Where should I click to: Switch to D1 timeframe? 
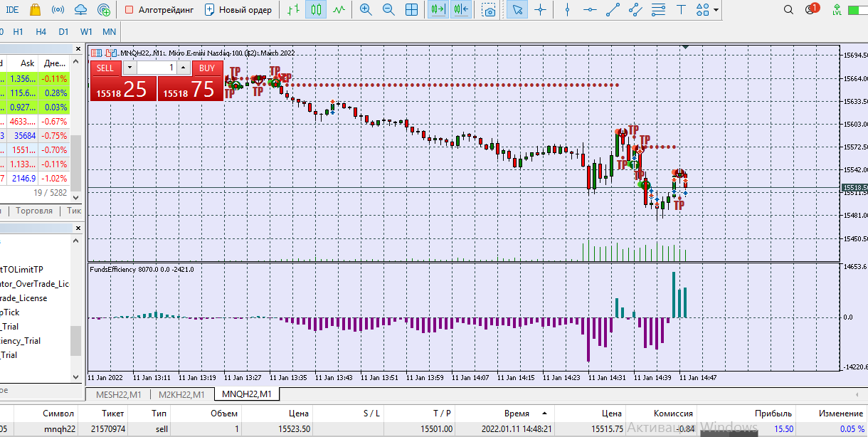point(63,32)
